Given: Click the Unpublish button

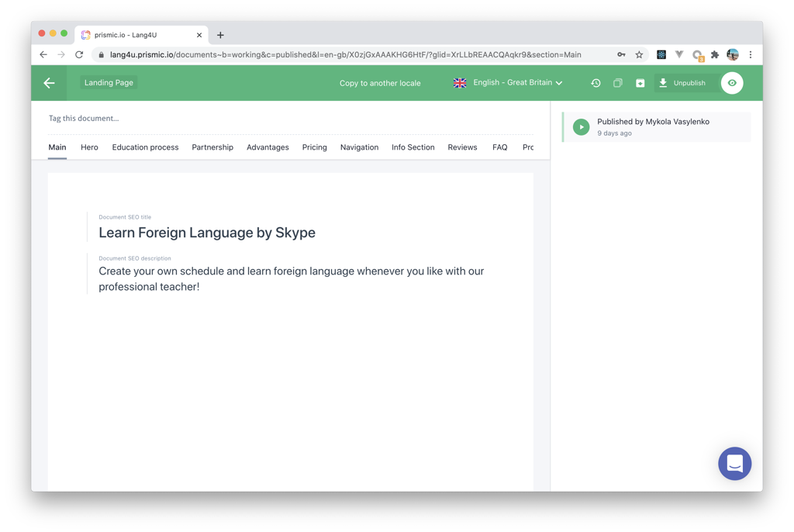Looking at the screenshot, I should pyautogui.click(x=687, y=82).
